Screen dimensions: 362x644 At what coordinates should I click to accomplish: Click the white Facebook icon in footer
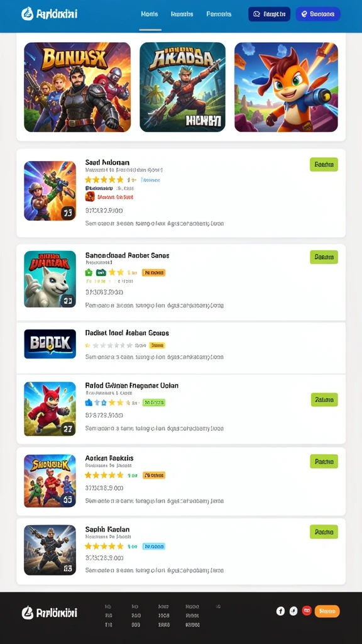(280, 611)
